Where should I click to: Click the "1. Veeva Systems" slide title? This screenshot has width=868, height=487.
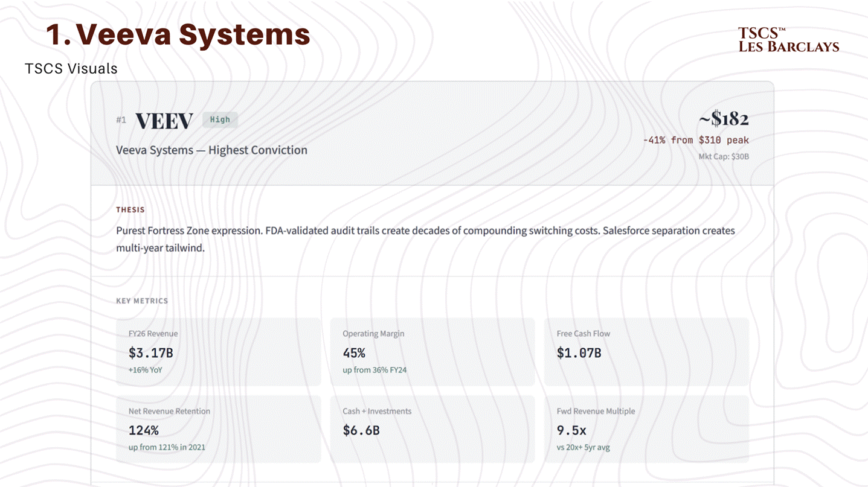[x=178, y=34]
